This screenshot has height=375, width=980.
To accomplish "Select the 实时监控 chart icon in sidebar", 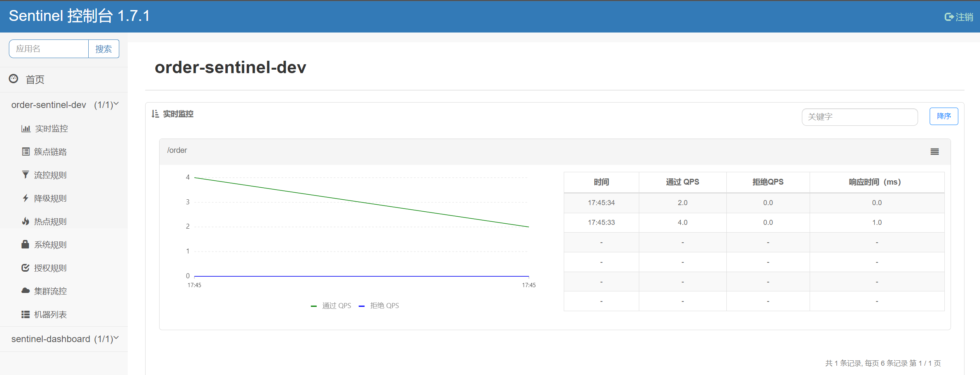I will pos(26,128).
